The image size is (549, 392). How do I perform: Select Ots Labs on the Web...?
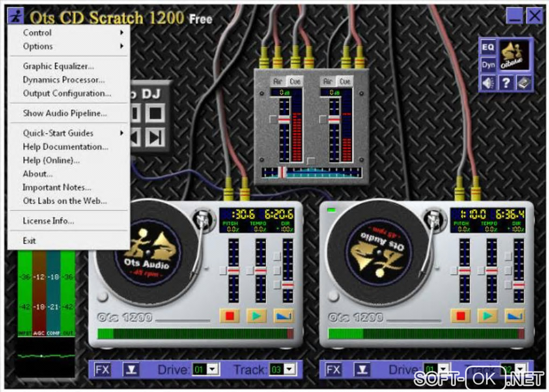click(69, 201)
